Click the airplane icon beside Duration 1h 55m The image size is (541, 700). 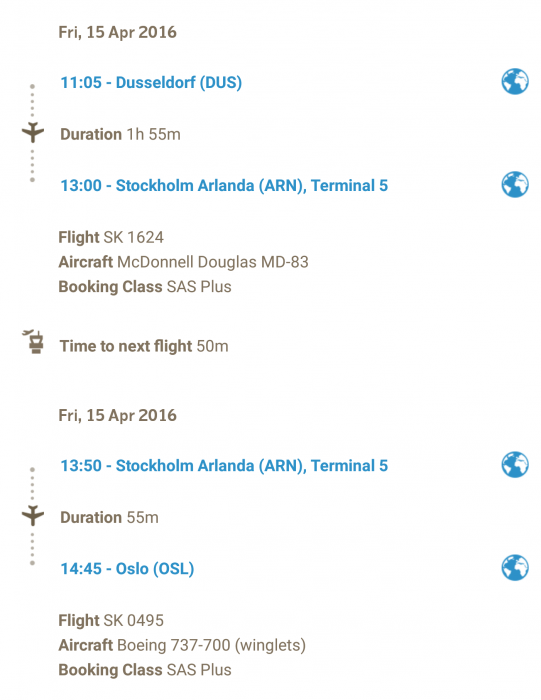[x=33, y=132]
